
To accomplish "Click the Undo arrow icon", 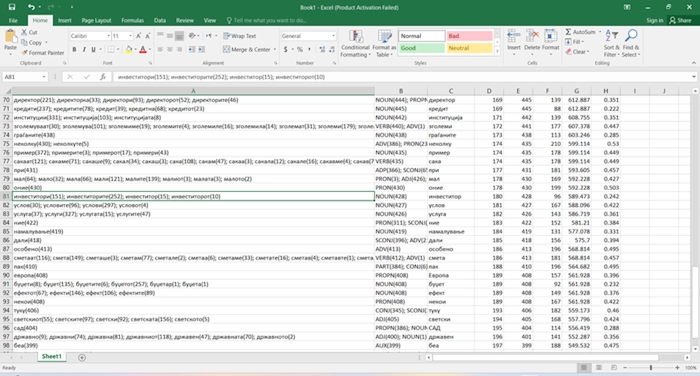I will pos(31,7).
